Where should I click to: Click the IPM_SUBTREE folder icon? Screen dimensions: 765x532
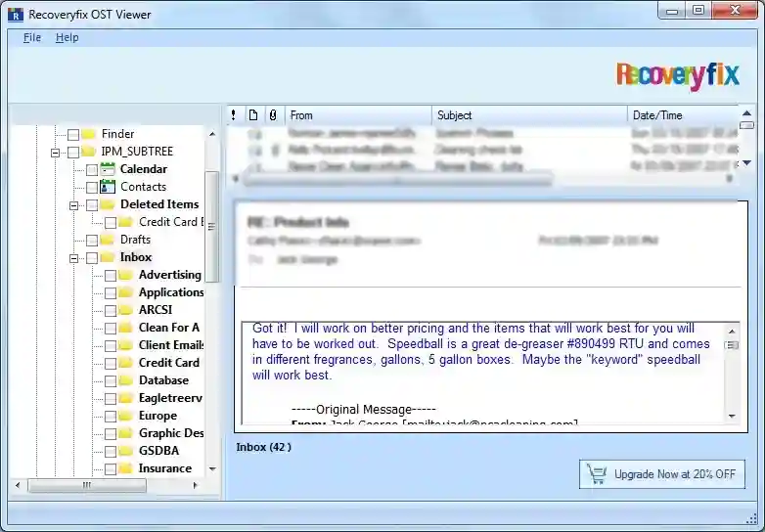[88, 152]
